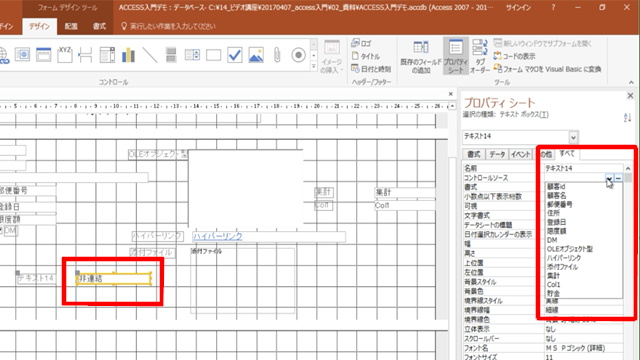This screenshot has width=640, height=360.
Task: Open the 配置 ribbon tab
Action: 71,27
